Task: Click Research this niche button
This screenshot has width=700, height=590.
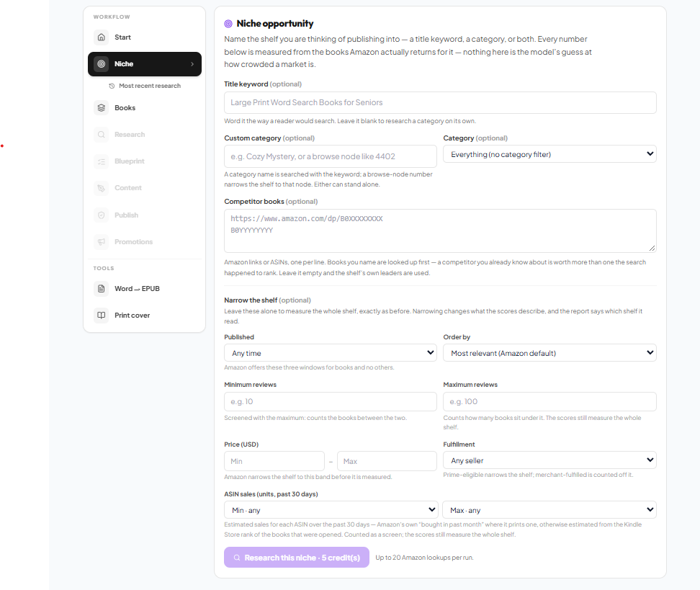Action: point(297,558)
